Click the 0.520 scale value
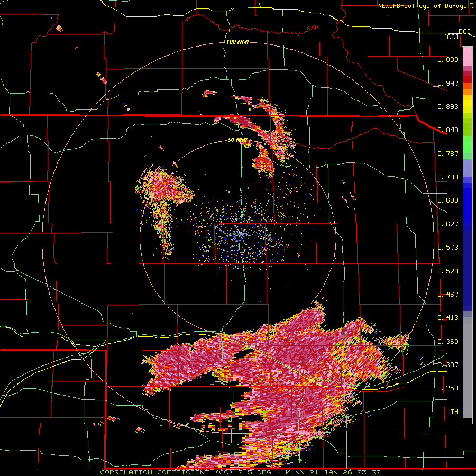The height and width of the screenshot is (476, 476). 448,271
